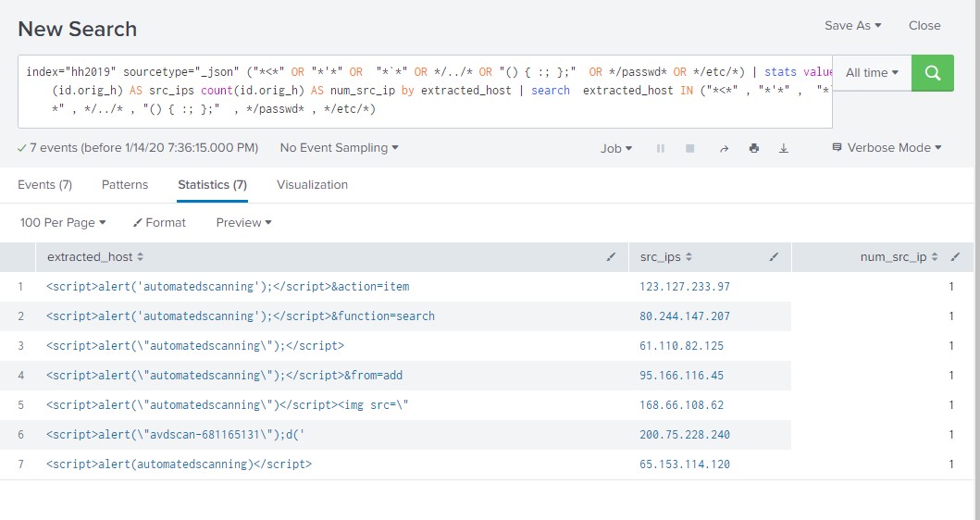
Task: Stop the search job
Action: point(689,148)
